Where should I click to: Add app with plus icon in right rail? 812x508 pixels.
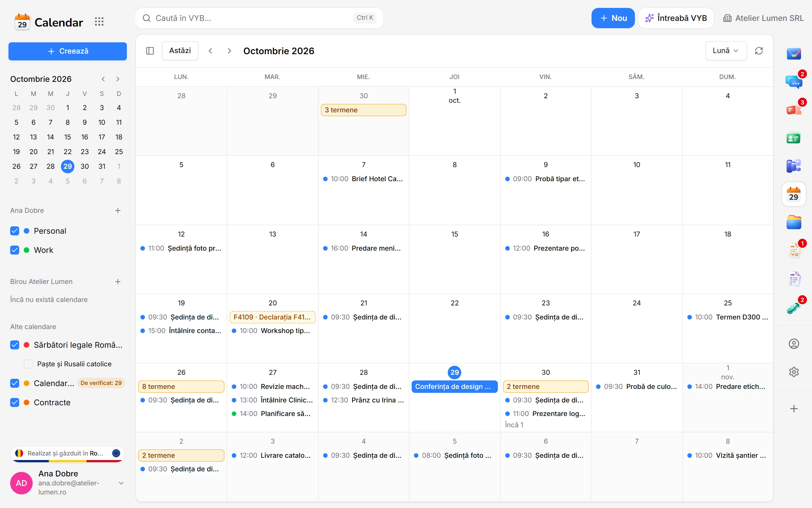[x=794, y=409]
